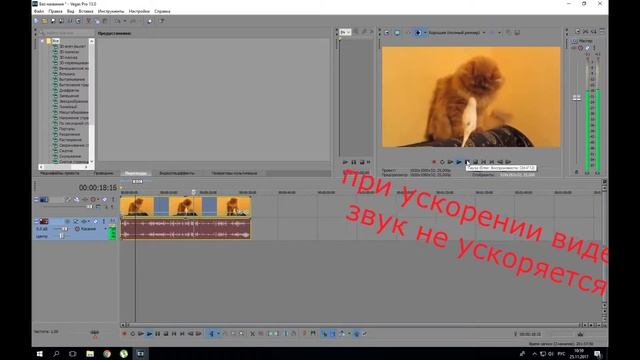Open Chrome from the taskbar
The width and height of the screenshot is (640, 360).
coord(107,353)
